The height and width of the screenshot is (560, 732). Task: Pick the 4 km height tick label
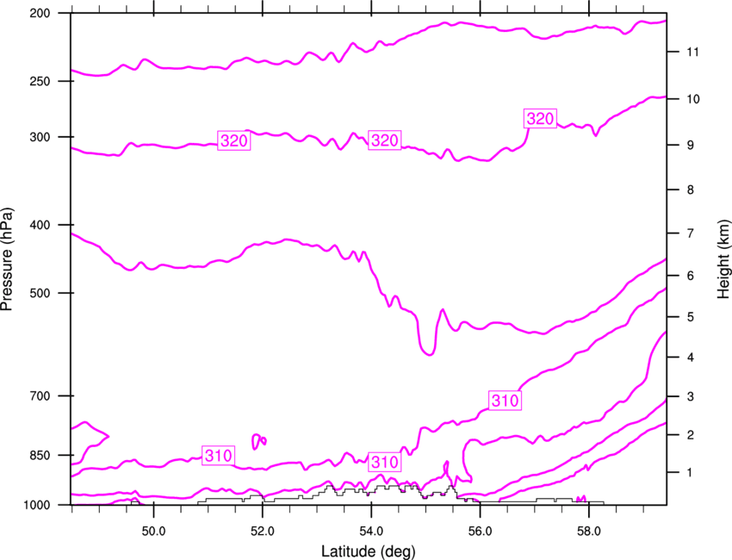691,358
